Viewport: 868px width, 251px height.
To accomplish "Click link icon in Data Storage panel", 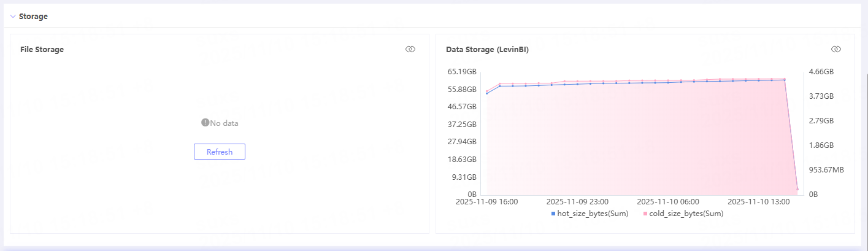I will click(x=835, y=49).
